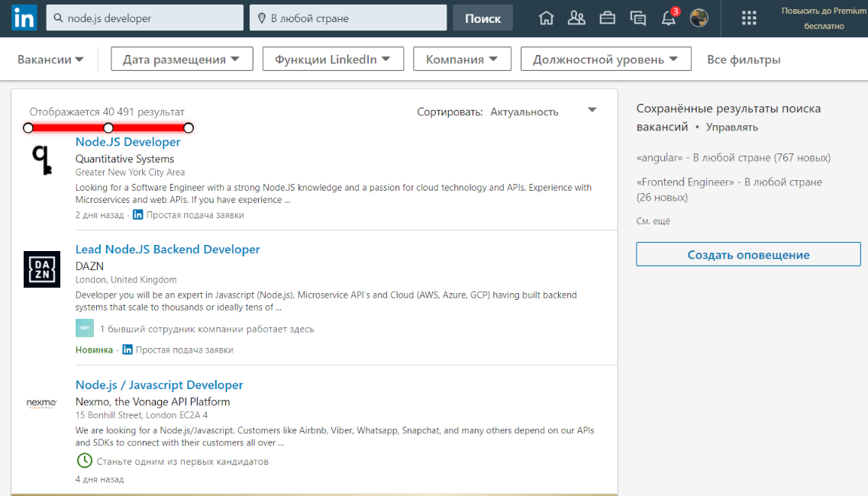Open the Messaging chat icon
The width and height of the screenshot is (868, 496).
pyautogui.click(x=637, y=18)
